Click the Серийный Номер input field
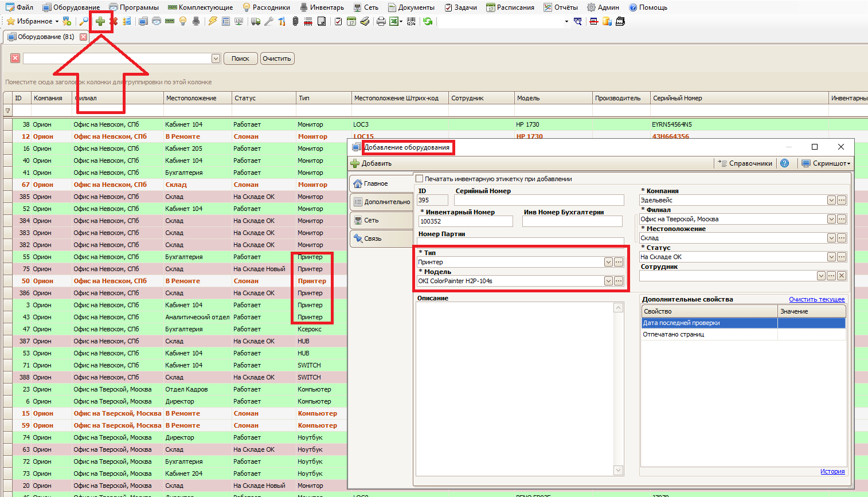 click(x=539, y=200)
